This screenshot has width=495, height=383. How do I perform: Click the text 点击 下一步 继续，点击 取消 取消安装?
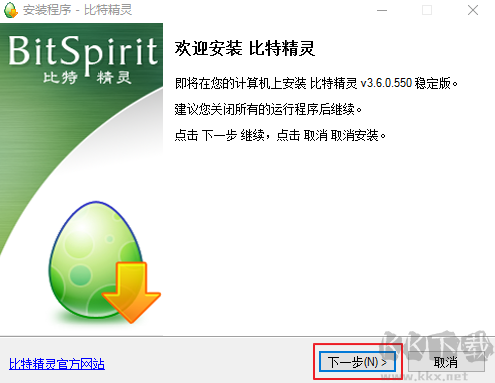pos(280,135)
